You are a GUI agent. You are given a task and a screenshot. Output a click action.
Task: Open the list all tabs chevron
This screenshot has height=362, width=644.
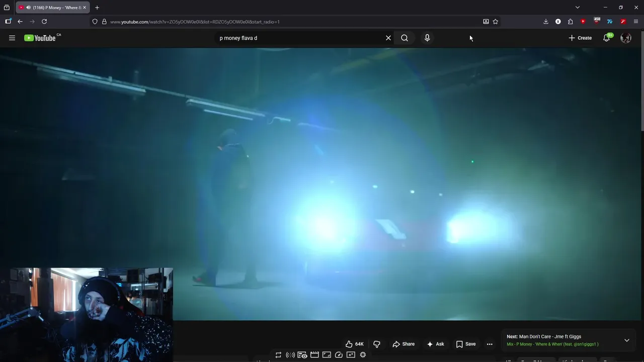coord(578,8)
